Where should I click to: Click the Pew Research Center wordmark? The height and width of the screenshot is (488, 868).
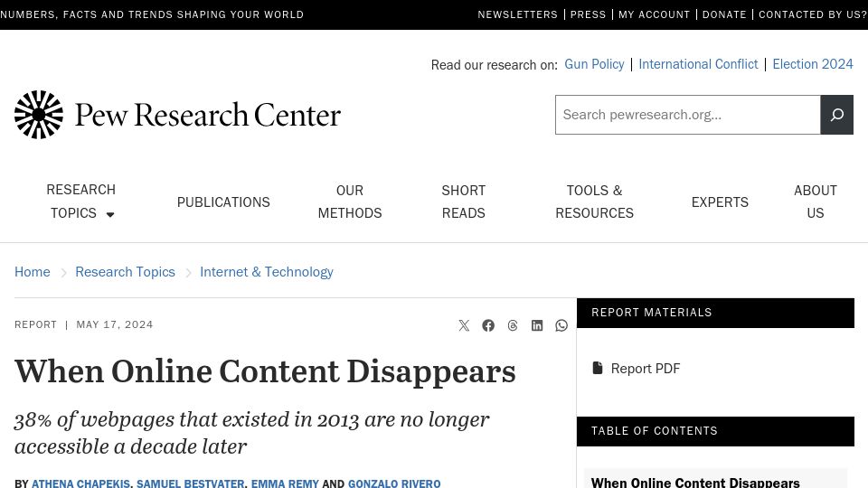(208, 115)
